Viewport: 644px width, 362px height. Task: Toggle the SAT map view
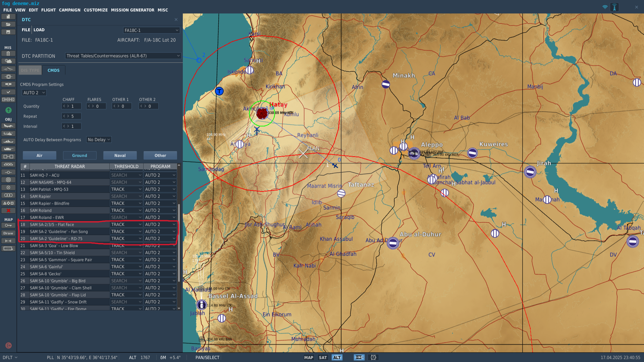(x=323, y=358)
